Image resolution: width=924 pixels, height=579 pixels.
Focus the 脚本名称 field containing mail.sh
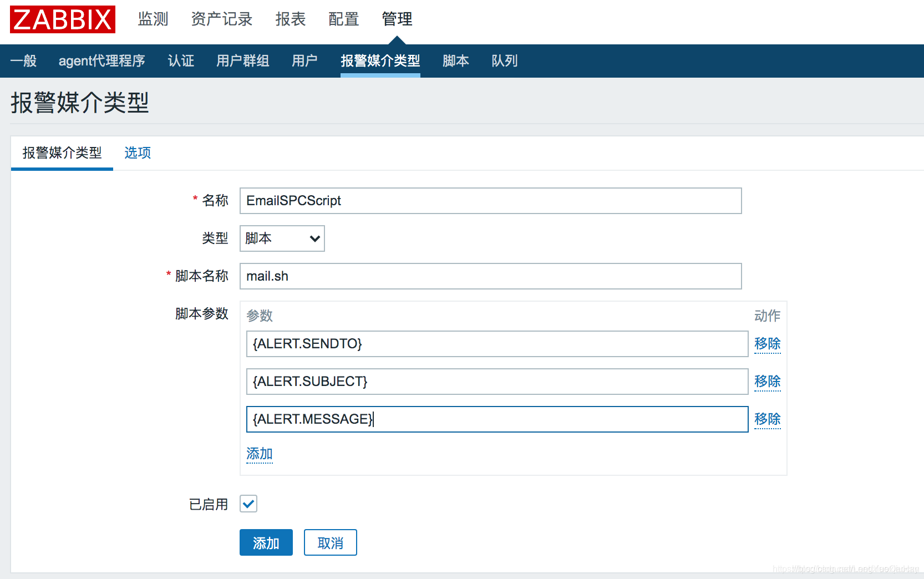tap(490, 276)
